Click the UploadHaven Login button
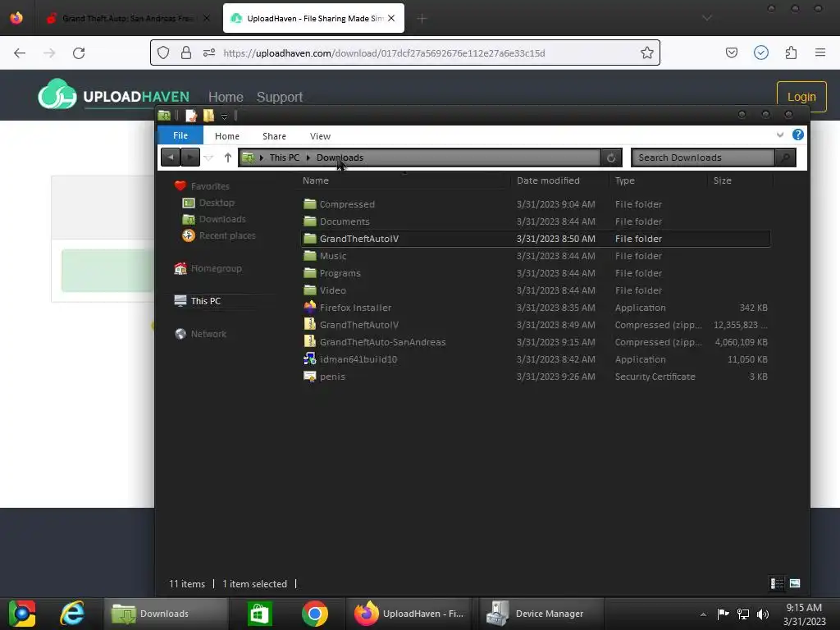Image resolution: width=840 pixels, height=630 pixels. 801,97
